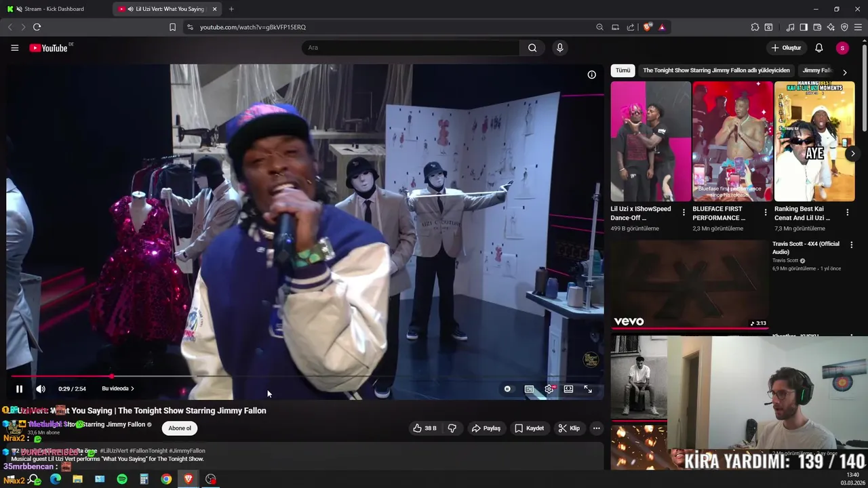Click the 'Paylaş' share button

point(486,428)
